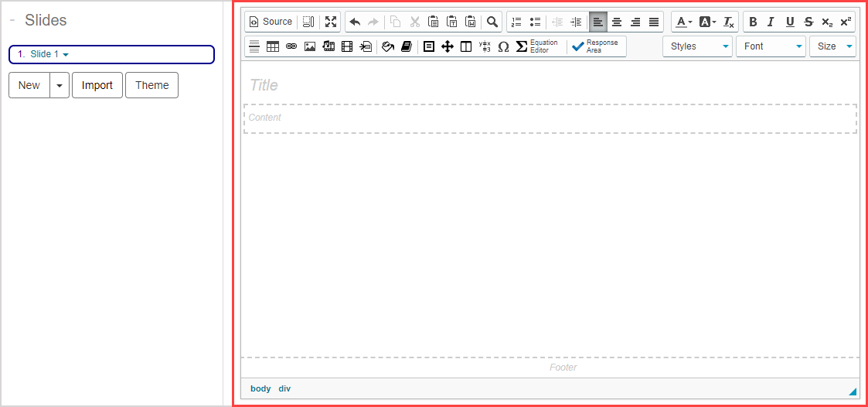Click the Response Area button
The width and height of the screenshot is (868, 407).
(596, 46)
